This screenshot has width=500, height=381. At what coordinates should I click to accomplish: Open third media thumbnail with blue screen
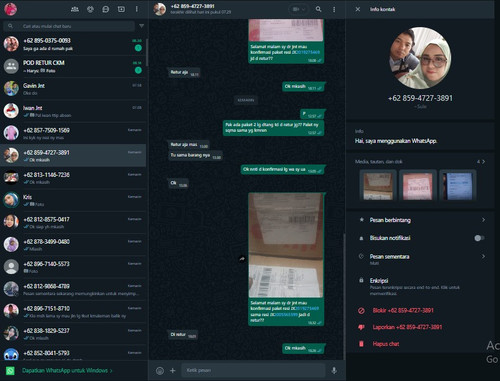coord(457,185)
